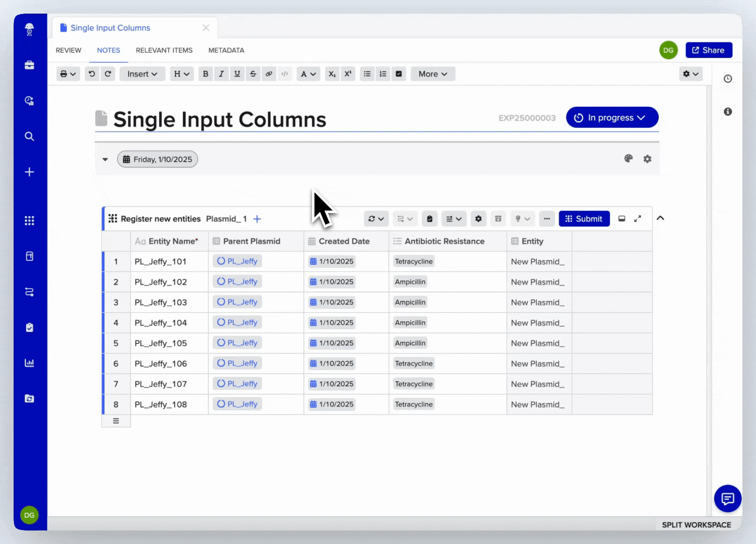
Task: Click the archive icon in table toolbar
Action: [x=498, y=219]
